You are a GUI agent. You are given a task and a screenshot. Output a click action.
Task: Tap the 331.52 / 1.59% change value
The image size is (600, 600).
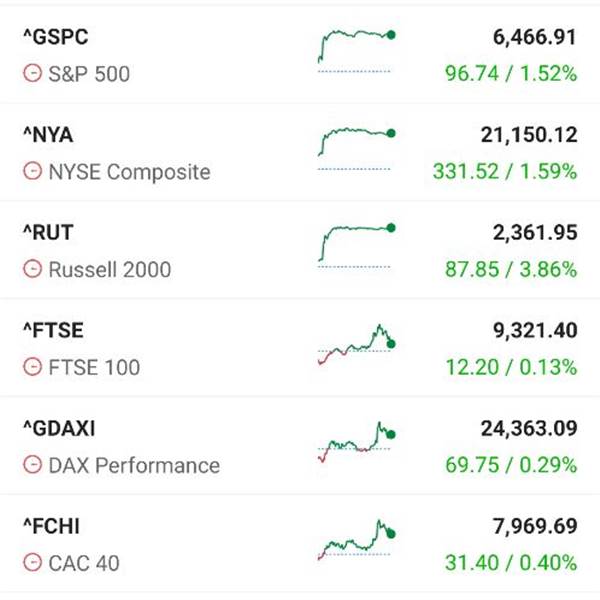(x=505, y=171)
